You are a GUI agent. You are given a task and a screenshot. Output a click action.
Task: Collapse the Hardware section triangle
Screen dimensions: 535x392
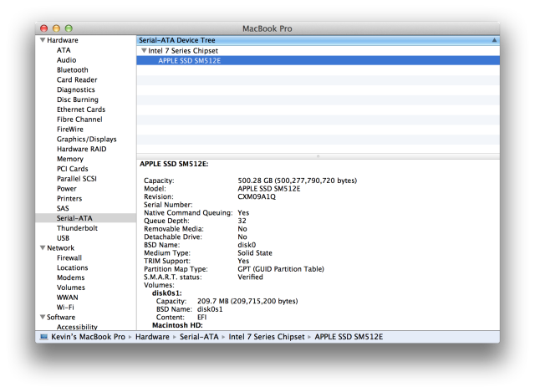click(43, 40)
